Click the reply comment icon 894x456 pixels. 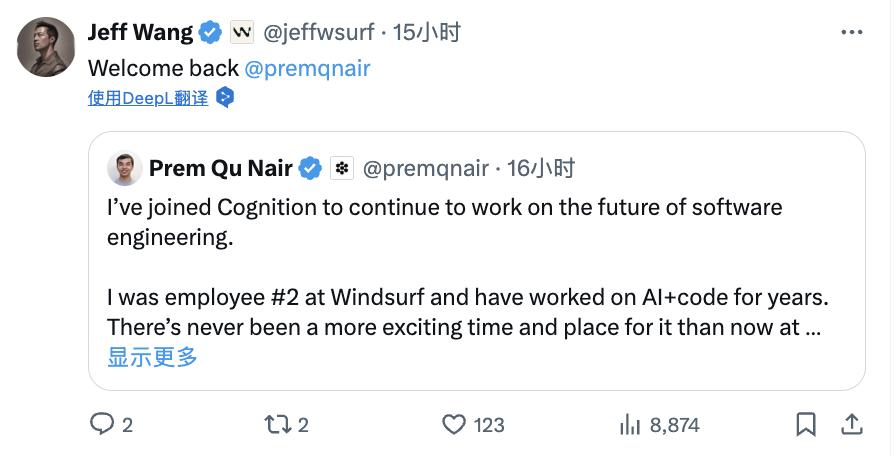(x=103, y=425)
